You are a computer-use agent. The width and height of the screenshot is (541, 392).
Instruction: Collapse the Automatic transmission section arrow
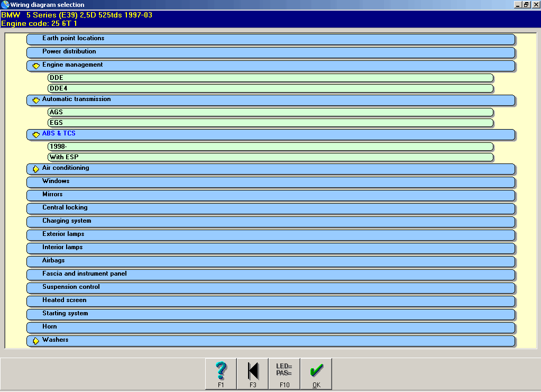point(36,100)
